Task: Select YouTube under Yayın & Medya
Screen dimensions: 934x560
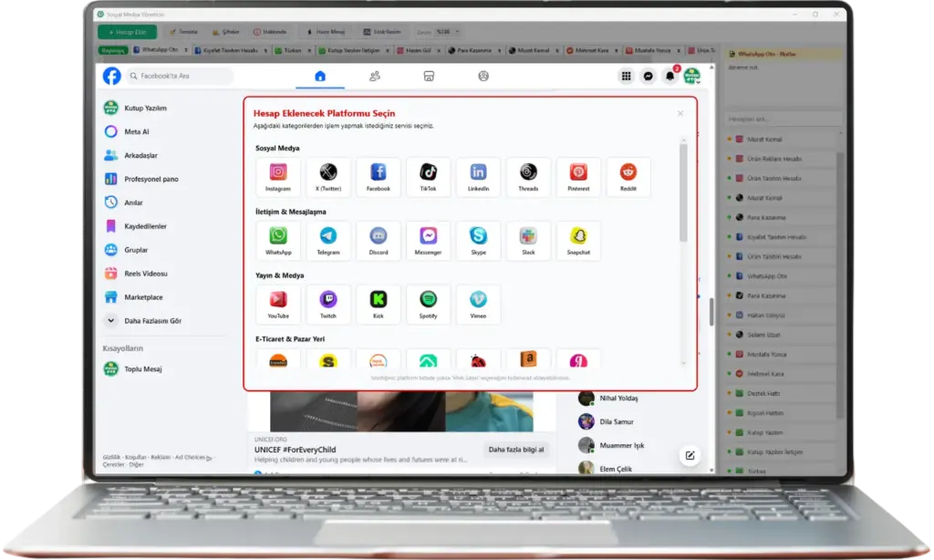Action: coord(278,305)
